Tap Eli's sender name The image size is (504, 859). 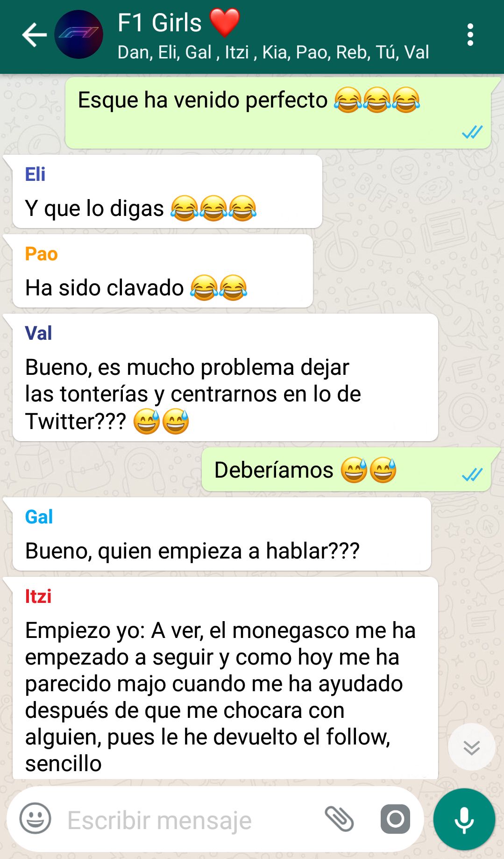point(35,175)
